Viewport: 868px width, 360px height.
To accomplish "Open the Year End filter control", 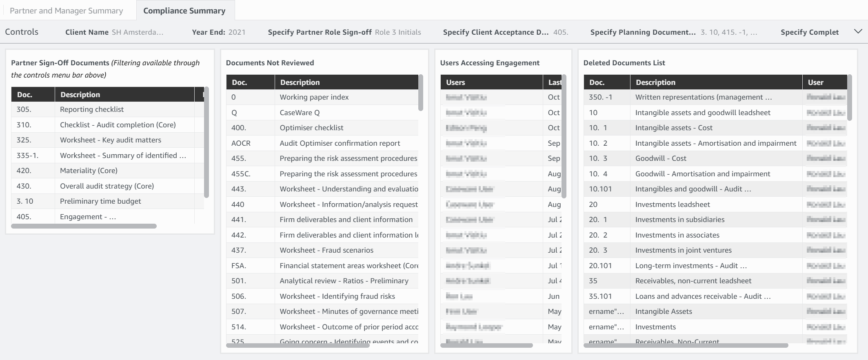I will (219, 32).
